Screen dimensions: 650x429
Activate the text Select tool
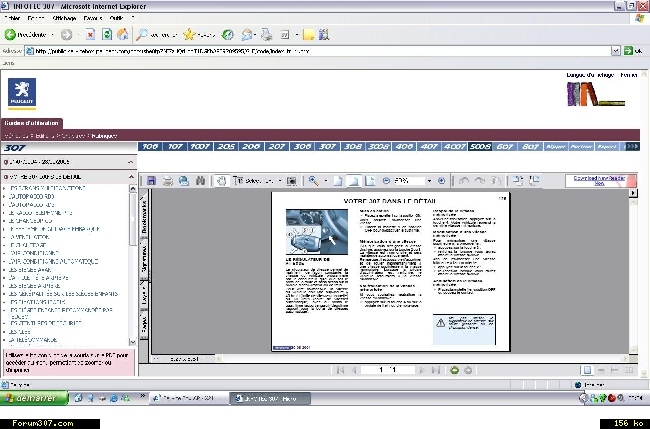point(253,181)
